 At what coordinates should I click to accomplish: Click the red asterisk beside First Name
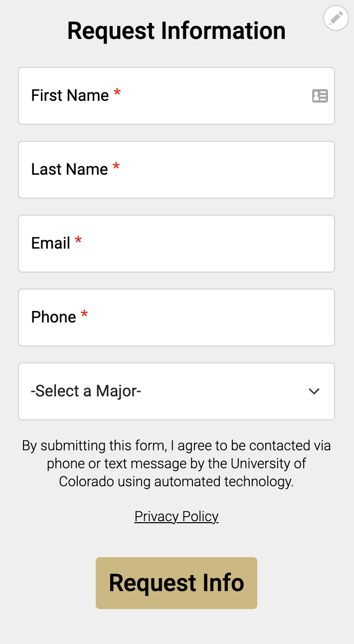117,93
